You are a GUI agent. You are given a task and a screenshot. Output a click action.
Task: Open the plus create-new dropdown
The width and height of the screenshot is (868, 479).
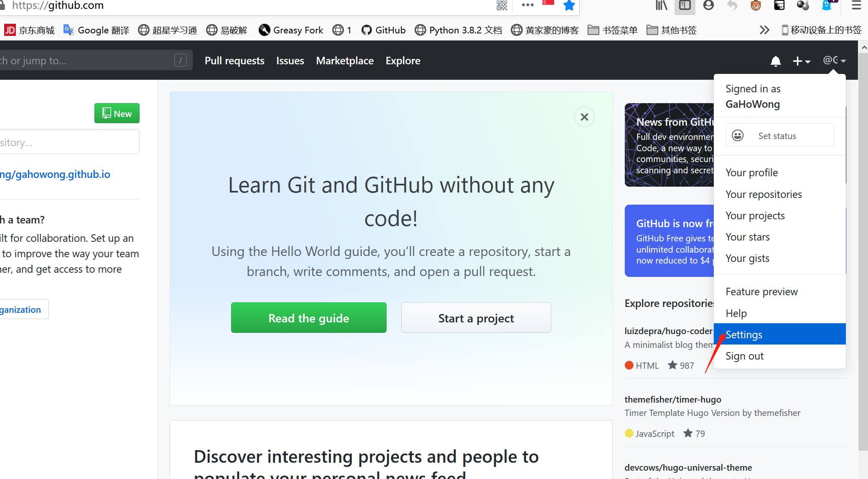[801, 61]
